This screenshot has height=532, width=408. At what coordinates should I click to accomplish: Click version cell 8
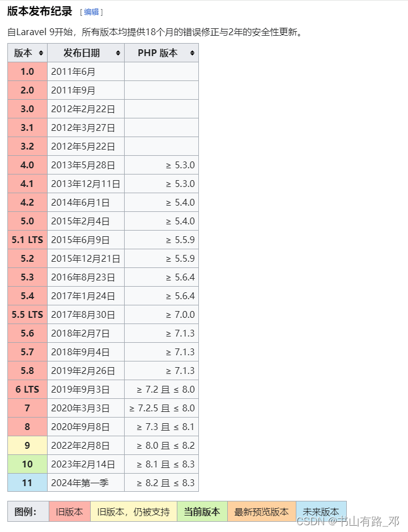coord(28,427)
